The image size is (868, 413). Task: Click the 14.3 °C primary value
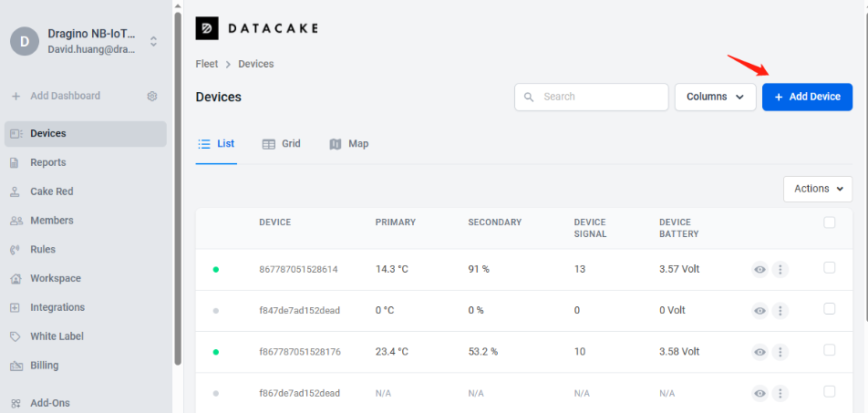[x=391, y=270]
